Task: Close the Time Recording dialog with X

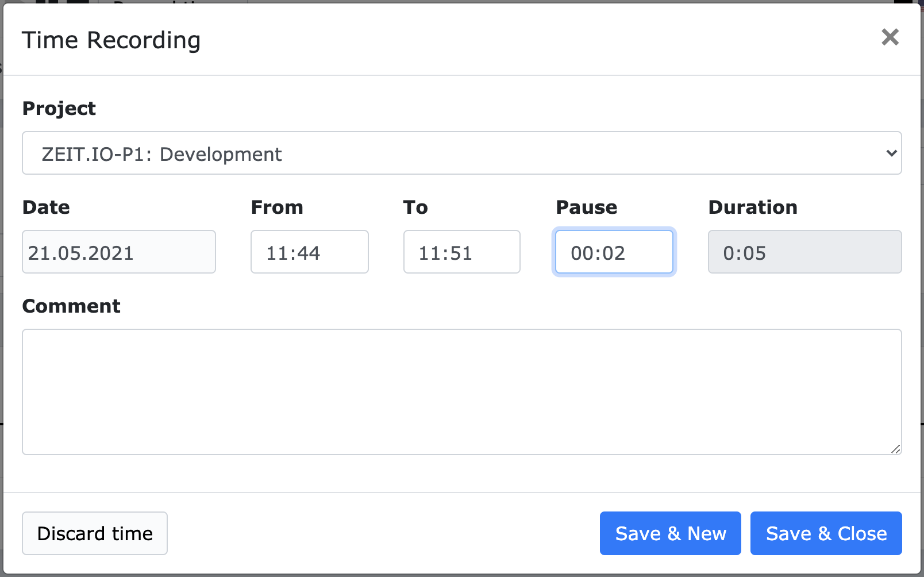Action: 890,37
